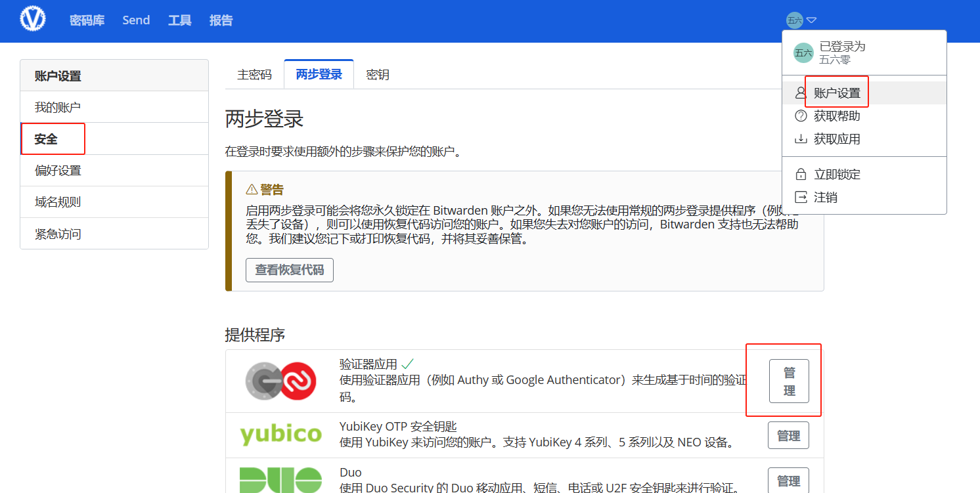This screenshot has height=493, width=980.
Task: Click the avatar in the dropdown menu
Action: click(803, 53)
